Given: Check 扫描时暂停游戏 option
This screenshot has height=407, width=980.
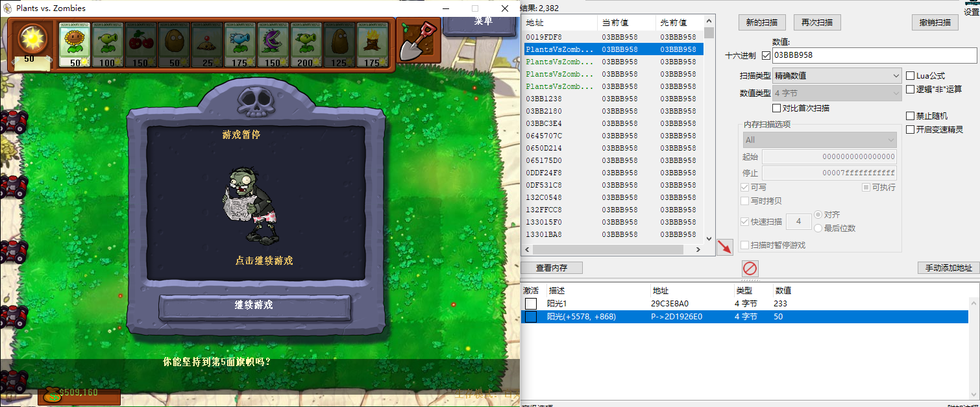Looking at the screenshot, I should [x=744, y=245].
